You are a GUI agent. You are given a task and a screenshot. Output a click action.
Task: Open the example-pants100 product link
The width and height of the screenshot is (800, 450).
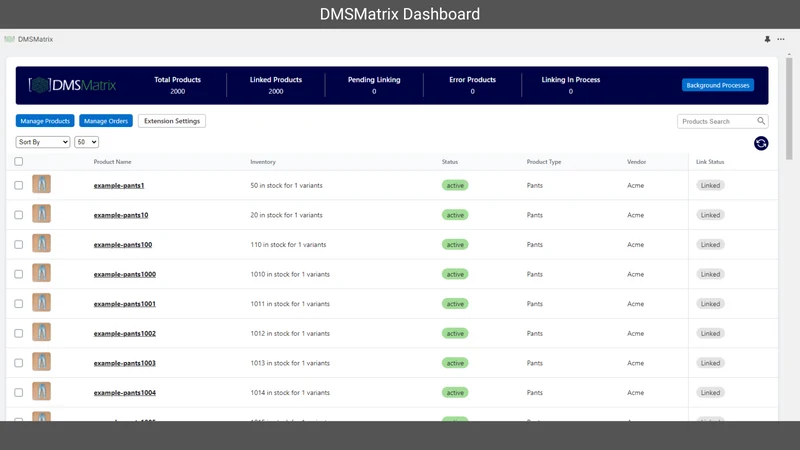point(123,245)
